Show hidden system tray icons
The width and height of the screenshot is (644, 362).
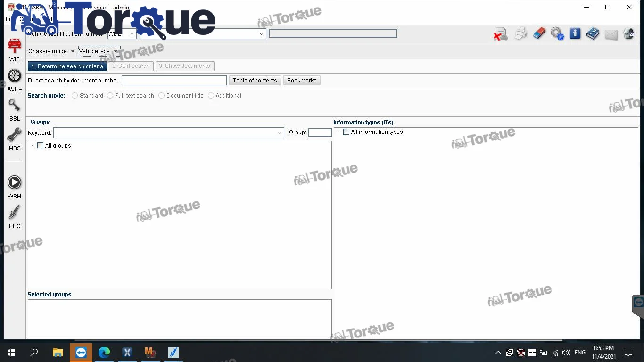[x=498, y=353]
